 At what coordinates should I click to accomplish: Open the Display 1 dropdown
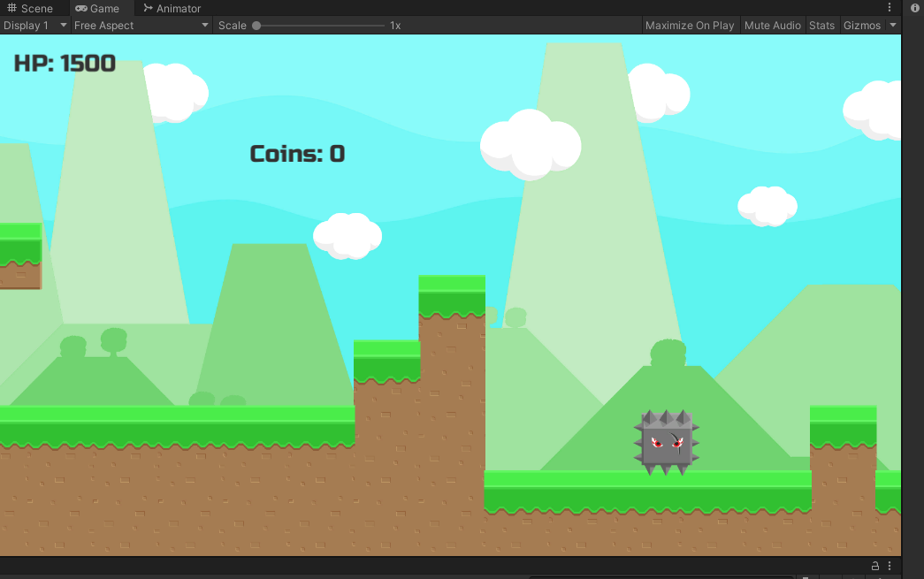(x=34, y=26)
